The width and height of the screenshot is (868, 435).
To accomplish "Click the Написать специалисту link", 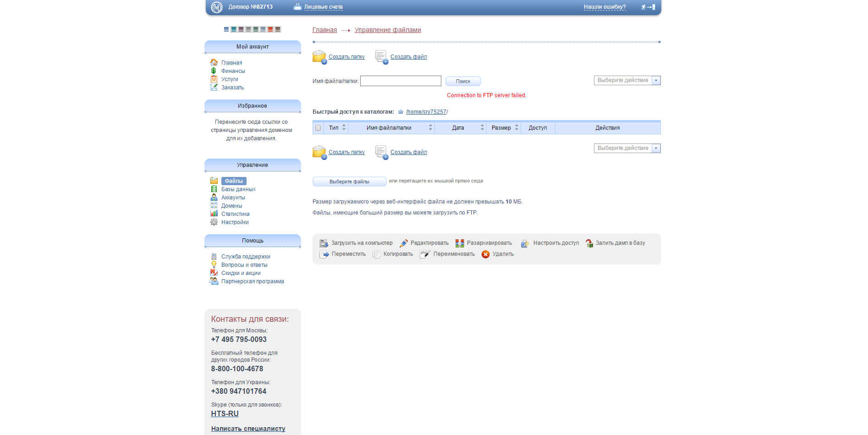I will point(248,429).
